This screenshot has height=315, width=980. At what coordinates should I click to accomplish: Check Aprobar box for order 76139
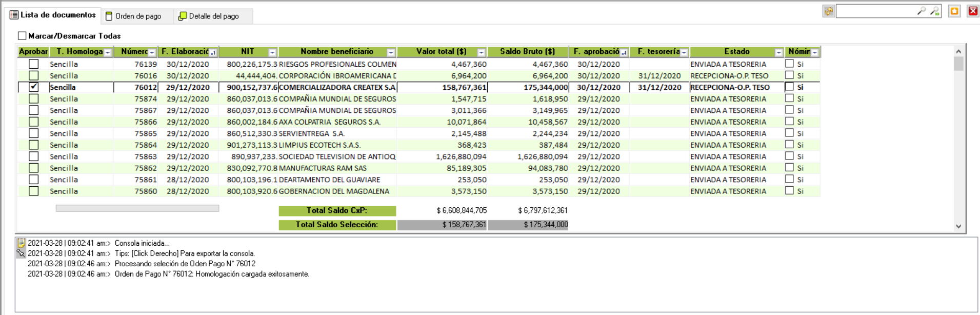[34, 64]
